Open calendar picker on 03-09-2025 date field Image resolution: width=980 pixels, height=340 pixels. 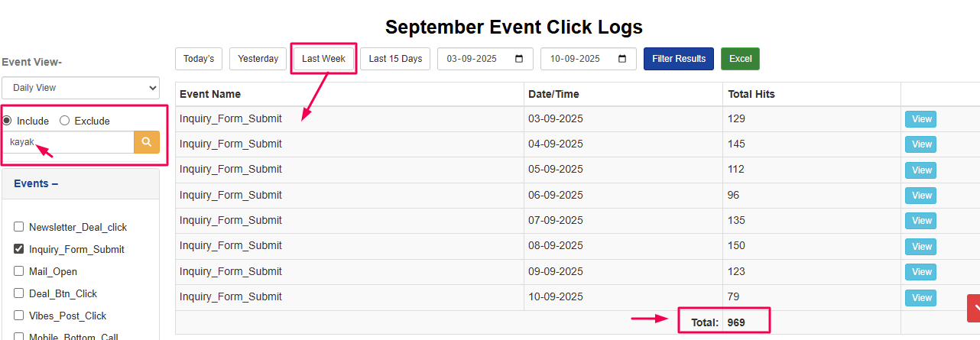click(x=519, y=59)
